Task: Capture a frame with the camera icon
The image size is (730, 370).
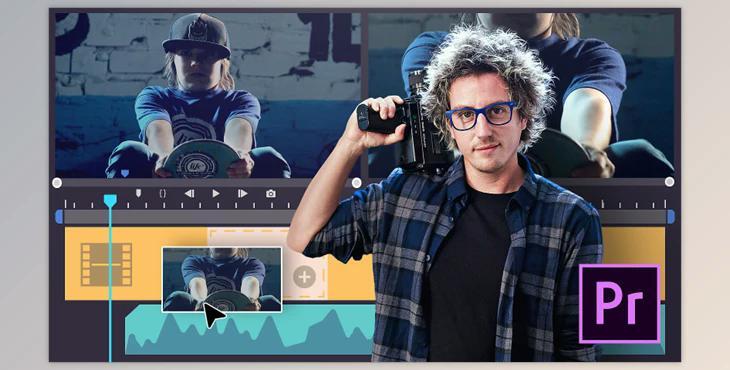Action: tap(270, 194)
